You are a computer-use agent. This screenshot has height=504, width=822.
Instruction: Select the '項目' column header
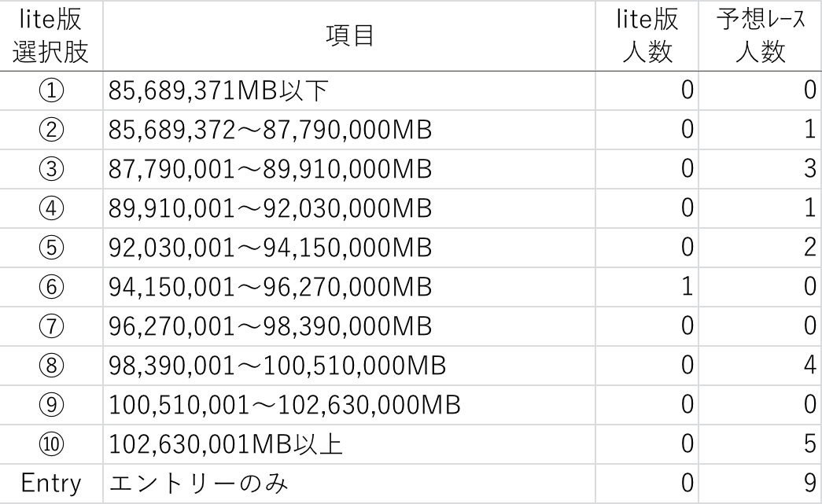pyautogui.click(x=348, y=36)
